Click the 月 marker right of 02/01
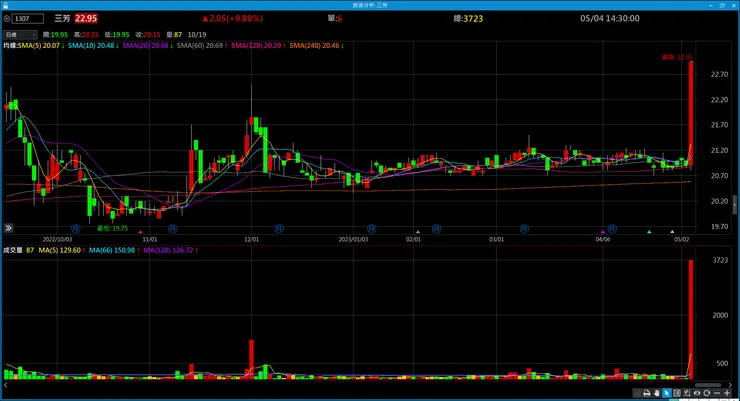 (437, 229)
